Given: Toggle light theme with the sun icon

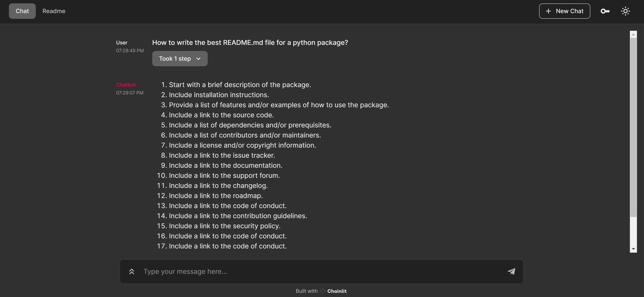Looking at the screenshot, I should pyautogui.click(x=625, y=11).
